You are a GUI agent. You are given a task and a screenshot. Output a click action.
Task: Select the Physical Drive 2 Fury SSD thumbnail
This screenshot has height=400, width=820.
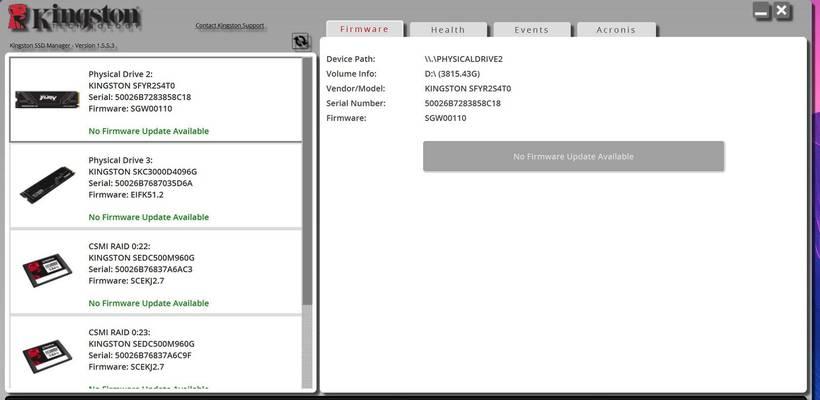[47, 99]
